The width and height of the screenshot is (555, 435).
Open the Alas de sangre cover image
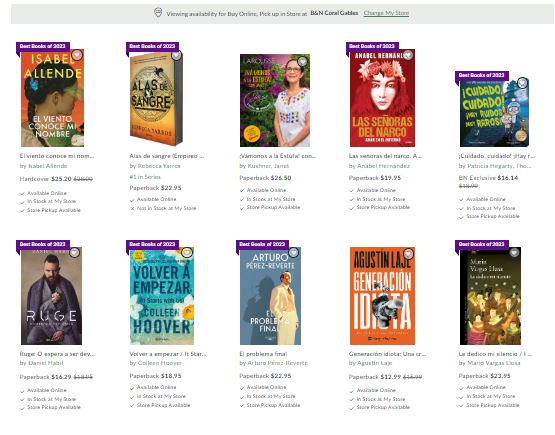click(156, 98)
